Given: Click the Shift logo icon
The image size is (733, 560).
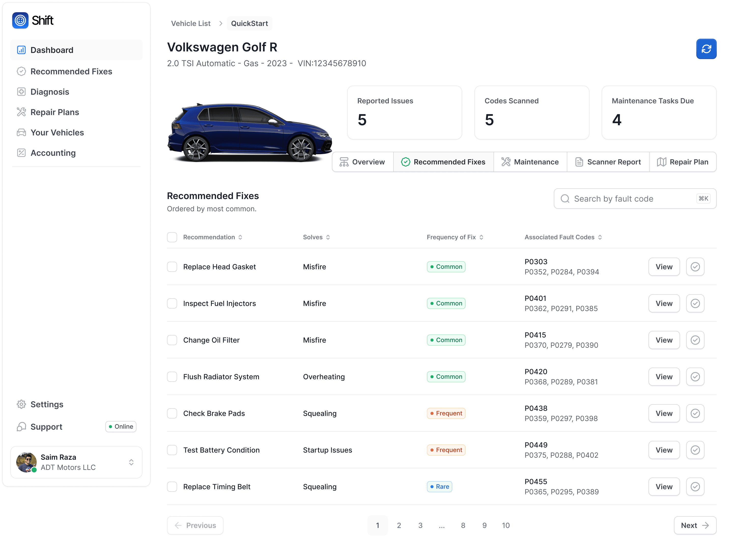Looking at the screenshot, I should (x=20, y=20).
